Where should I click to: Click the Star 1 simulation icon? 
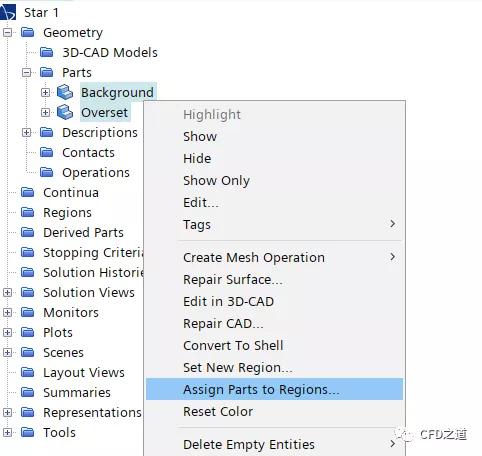click(8, 12)
